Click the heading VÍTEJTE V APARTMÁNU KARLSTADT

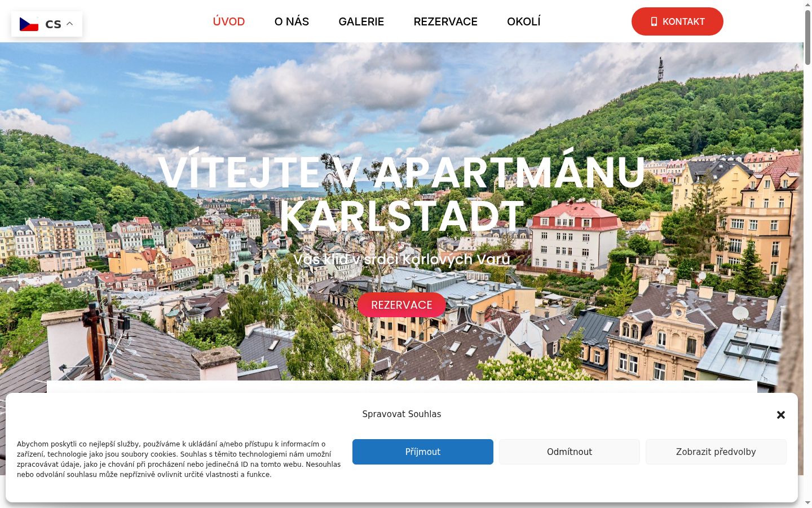click(401, 195)
